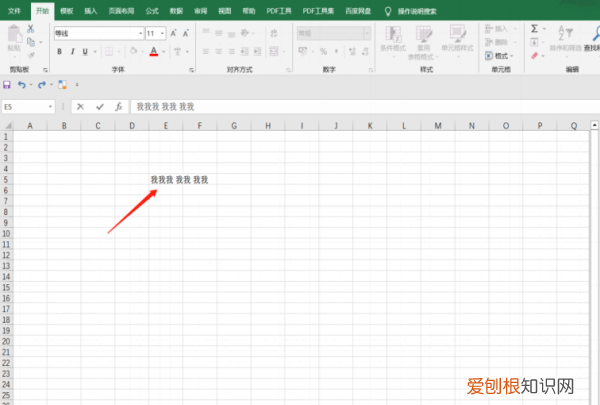Click the comma style icon
Image resolution: width=600 pixels, height=405 pixels.
click(336, 51)
